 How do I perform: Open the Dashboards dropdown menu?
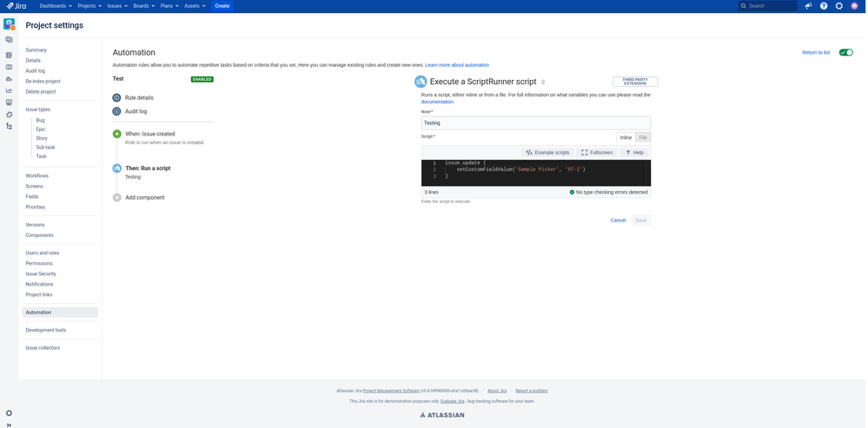[x=56, y=6]
